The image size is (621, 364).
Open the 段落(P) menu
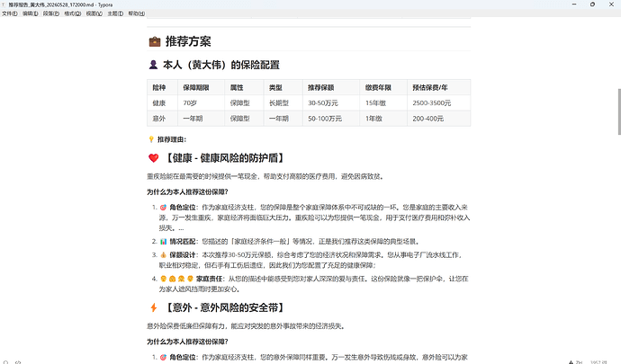click(x=51, y=13)
